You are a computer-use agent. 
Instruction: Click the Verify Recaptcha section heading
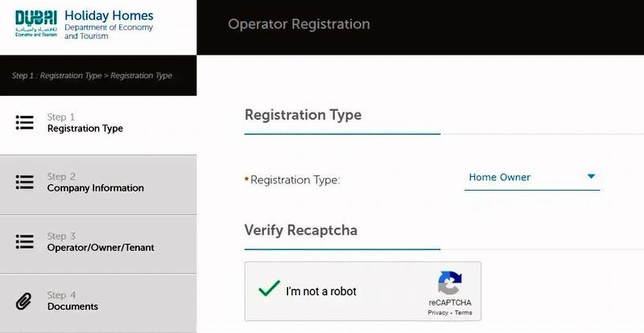point(300,230)
